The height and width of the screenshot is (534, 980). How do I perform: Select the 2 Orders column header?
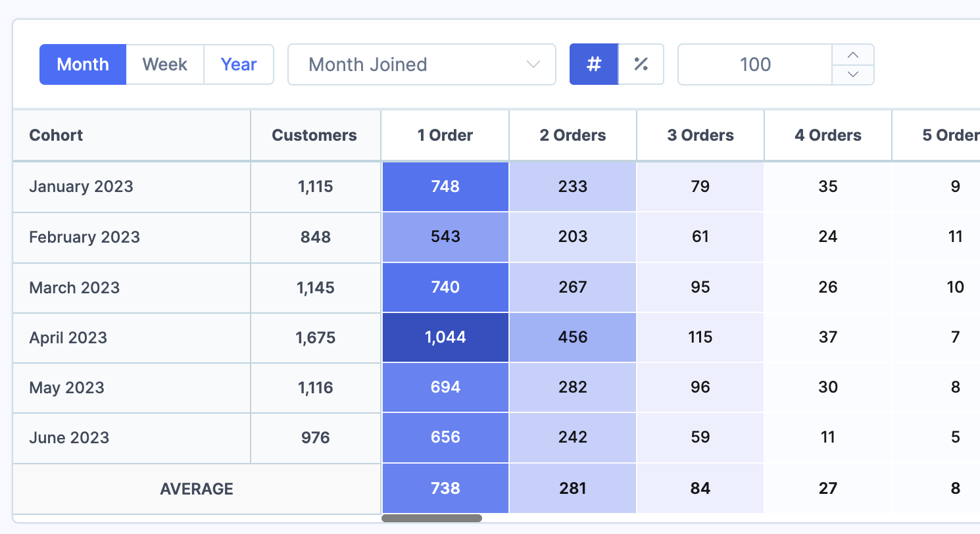[x=572, y=135]
